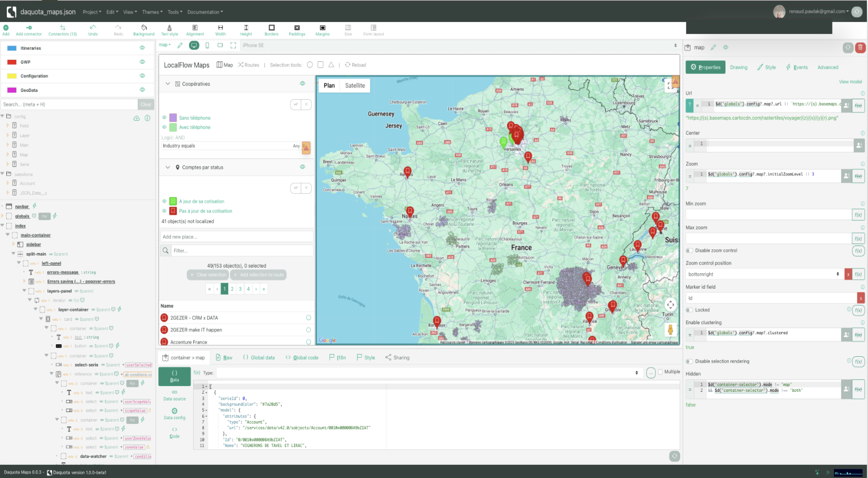The width and height of the screenshot is (868, 478).
Task: Expand the salesforce folder in the left tree
Action: [3, 174]
